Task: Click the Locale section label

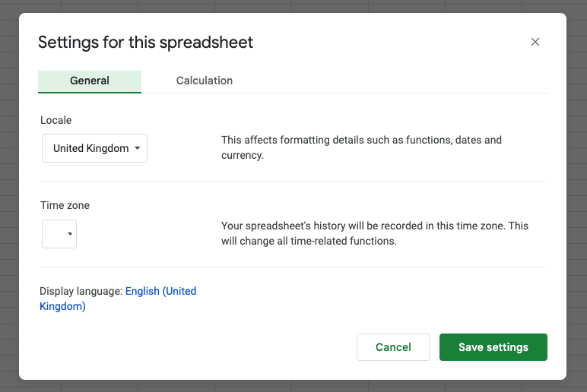Action: click(x=56, y=120)
